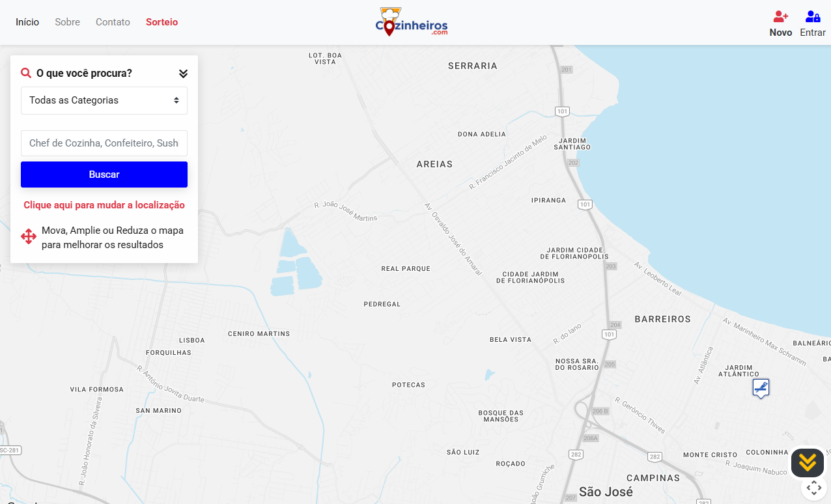Click the CAMPINAS map label
Viewport: 831px width, 504px height.
click(653, 478)
